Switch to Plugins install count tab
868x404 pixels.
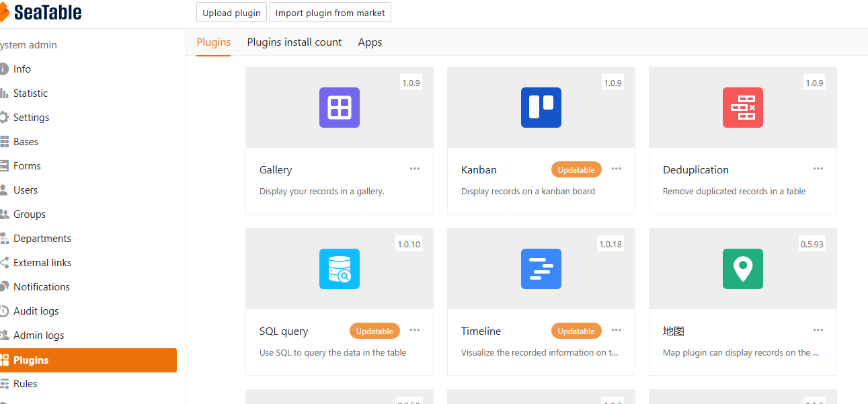point(294,42)
